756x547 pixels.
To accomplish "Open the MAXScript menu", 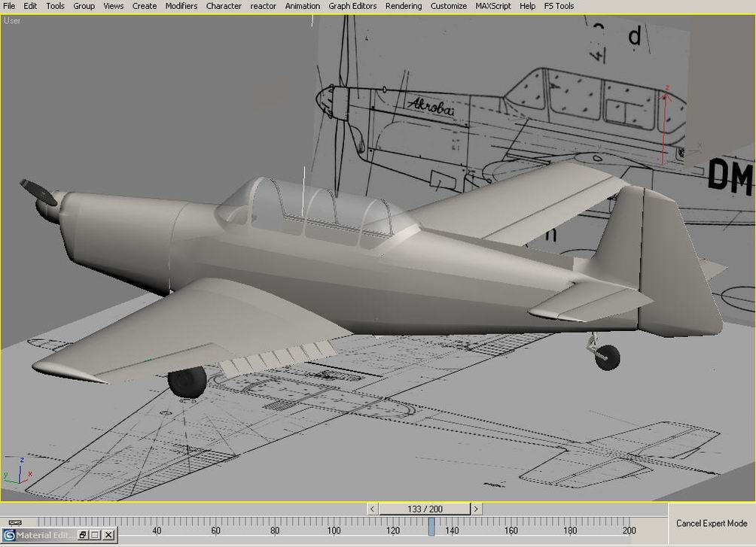I will click(493, 6).
